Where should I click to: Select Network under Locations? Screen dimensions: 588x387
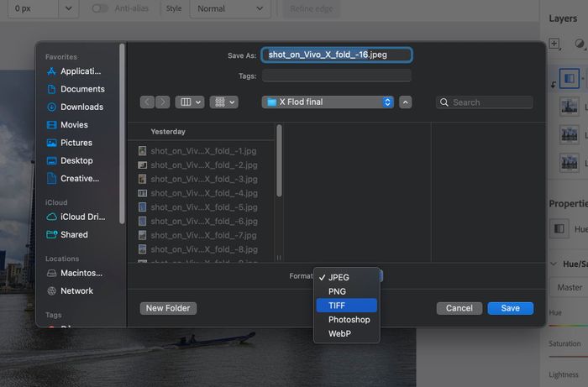point(76,290)
